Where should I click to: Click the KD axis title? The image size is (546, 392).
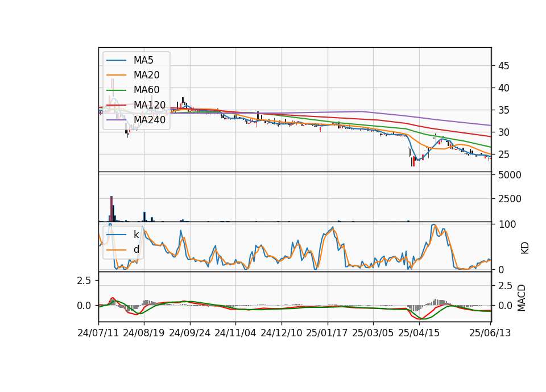[x=525, y=248]
